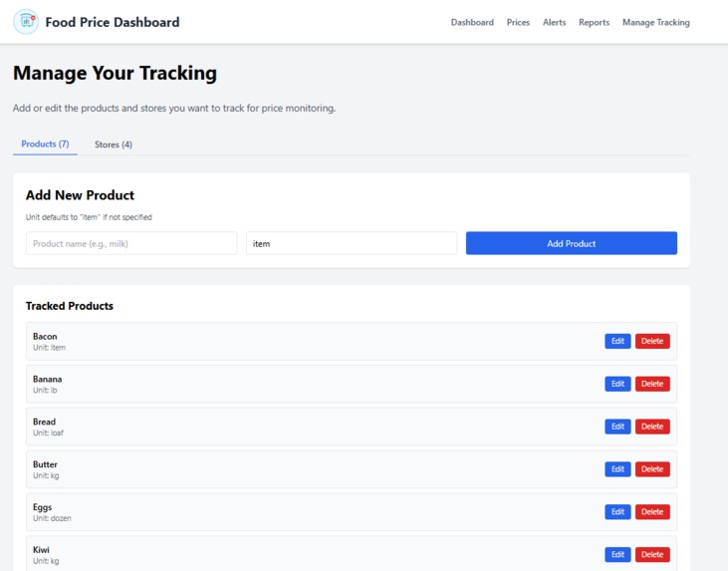Switch to the Stores (4) tab
This screenshot has width=728, height=571.
[x=114, y=144]
